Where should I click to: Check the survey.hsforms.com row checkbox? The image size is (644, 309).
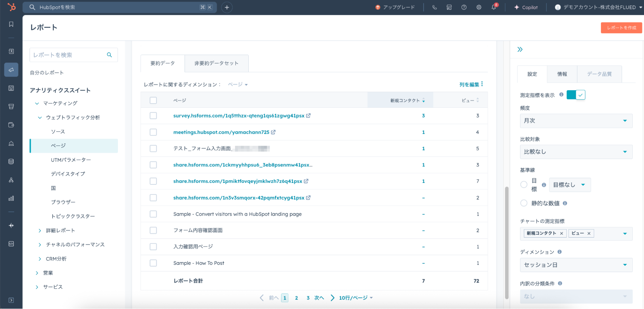coord(153,116)
